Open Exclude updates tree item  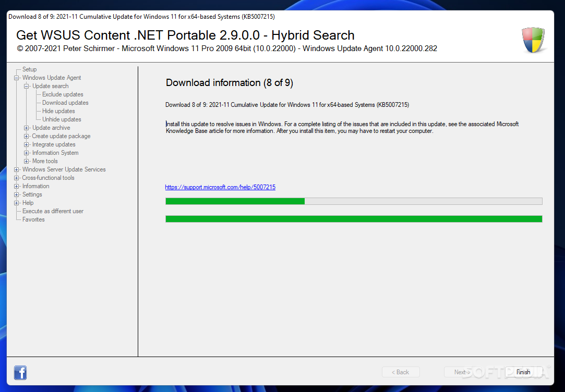coord(63,94)
